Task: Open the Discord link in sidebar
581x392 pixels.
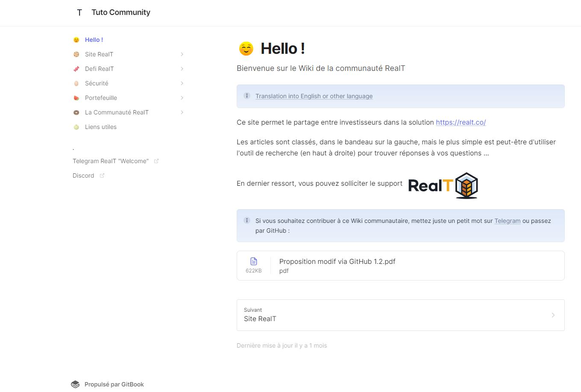Action: click(83, 176)
